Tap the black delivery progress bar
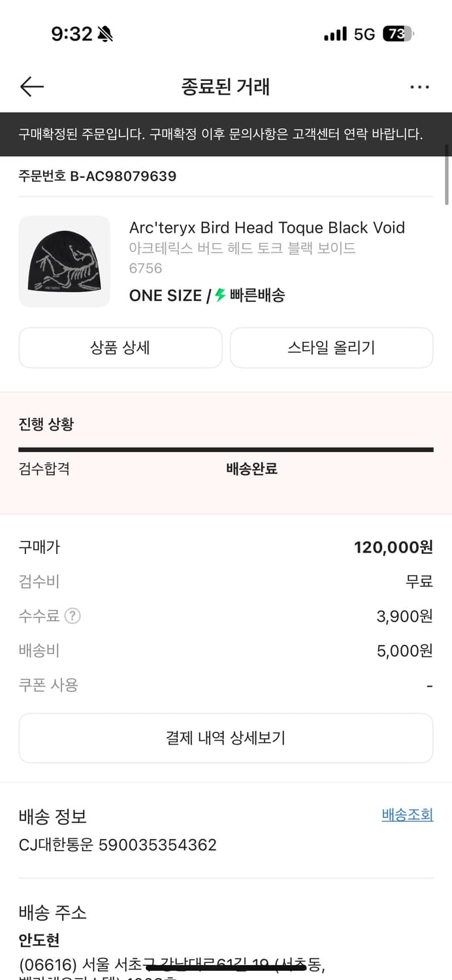This screenshot has height=980, width=452. click(226, 449)
